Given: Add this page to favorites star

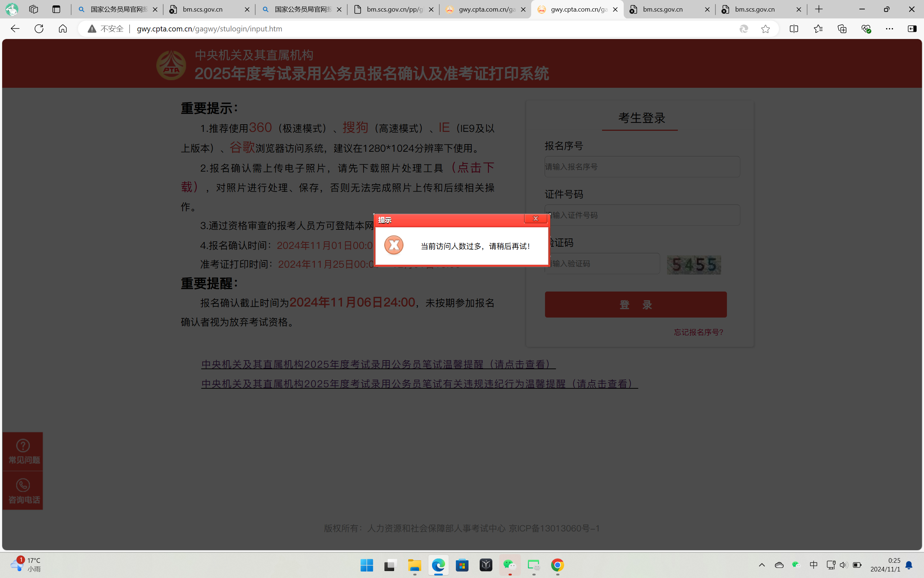Looking at the screenshot, I should 766,29.
